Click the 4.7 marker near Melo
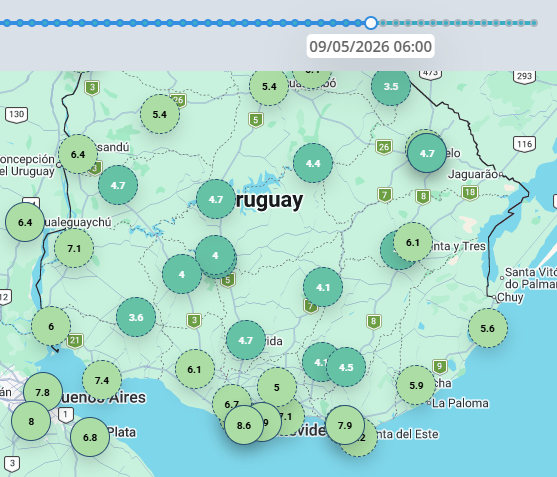This screenshot has width=557, height=477. pos(427,153)
